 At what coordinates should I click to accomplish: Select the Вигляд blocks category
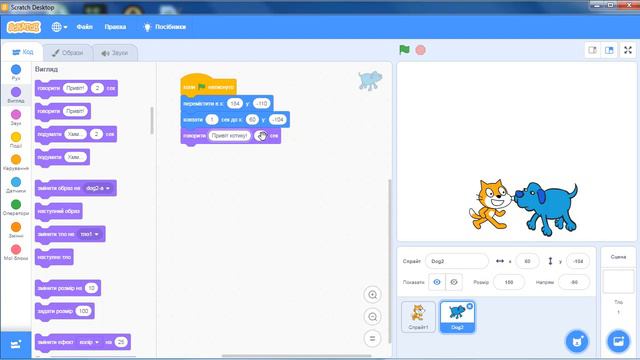coord(16,95)
